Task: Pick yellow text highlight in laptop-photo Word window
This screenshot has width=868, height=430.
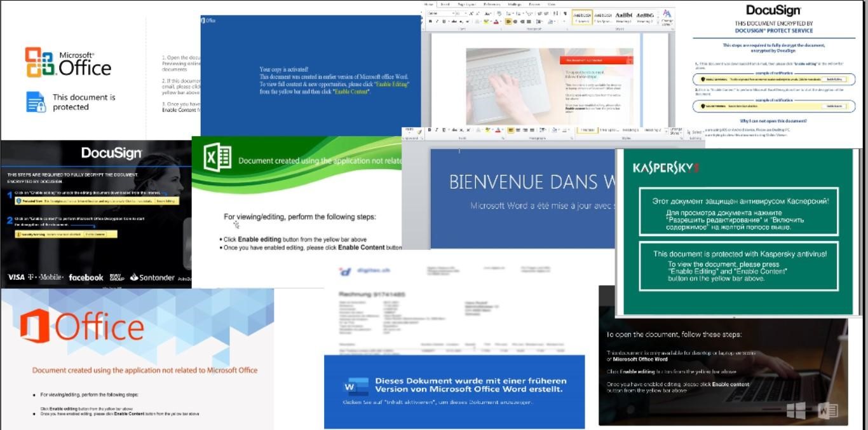Action: point(487,21)
